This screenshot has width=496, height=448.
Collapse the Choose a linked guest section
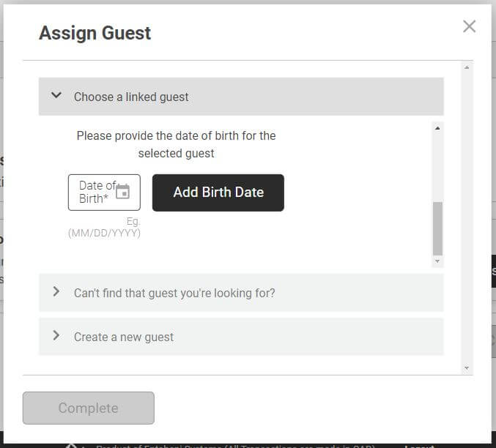pos(241,97)
